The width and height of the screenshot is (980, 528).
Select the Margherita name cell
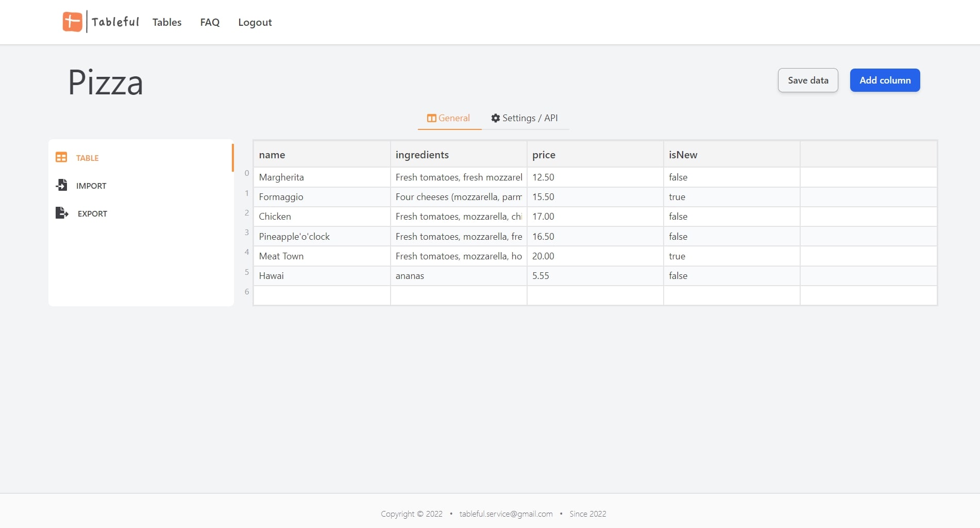[x=322, y=177]
